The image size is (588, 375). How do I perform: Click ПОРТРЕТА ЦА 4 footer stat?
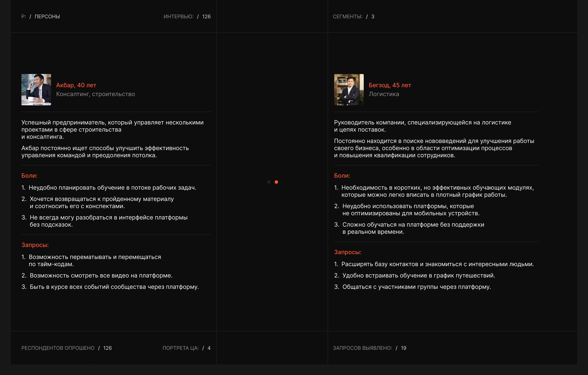(186, 348)
